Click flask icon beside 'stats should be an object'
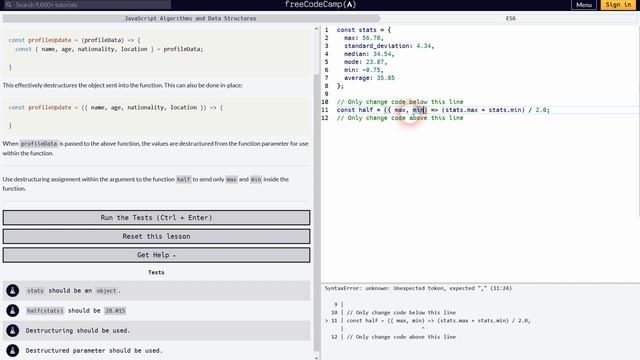640x360 pixels. [13, 291]
